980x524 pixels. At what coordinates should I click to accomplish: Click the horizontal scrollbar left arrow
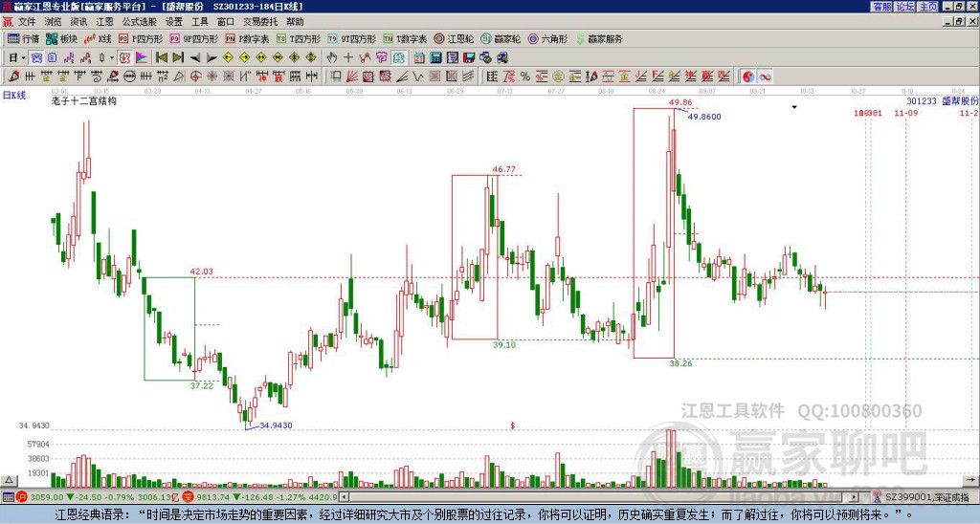[x=343, y=497]
